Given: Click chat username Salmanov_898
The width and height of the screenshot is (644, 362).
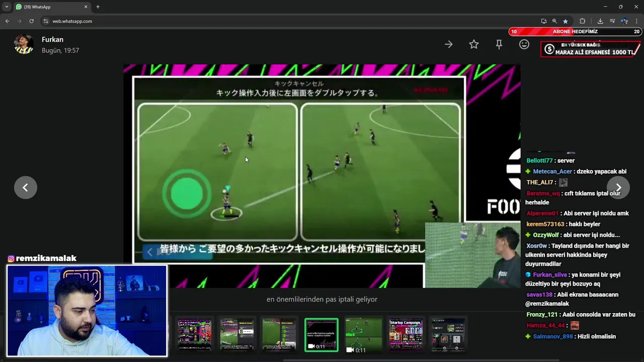Looking at the screenshot, I should (x=553, y=336).
